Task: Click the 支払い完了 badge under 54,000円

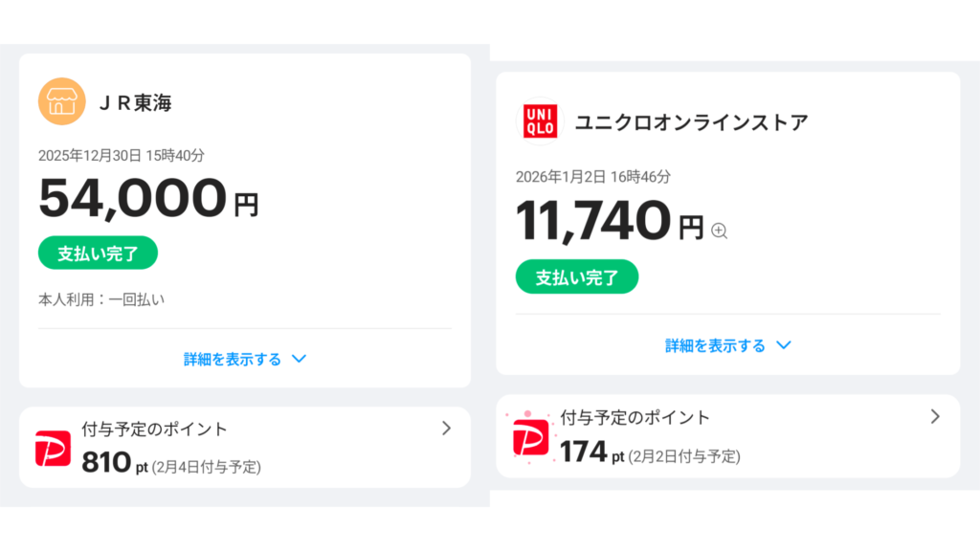Action: pyautogui.click(x=98, y=253)
